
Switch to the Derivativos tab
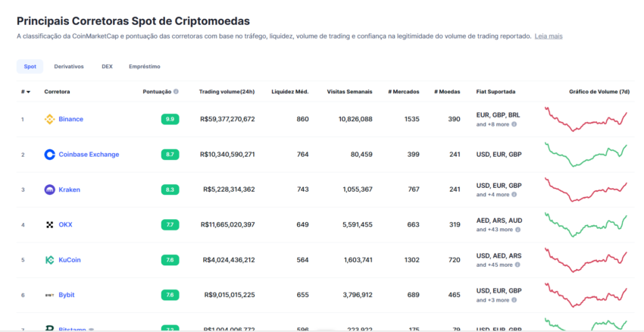point(69,67)
